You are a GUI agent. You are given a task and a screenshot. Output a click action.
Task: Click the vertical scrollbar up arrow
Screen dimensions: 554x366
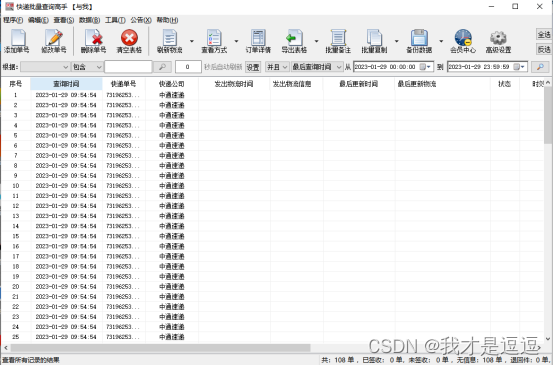pos(548,83)
